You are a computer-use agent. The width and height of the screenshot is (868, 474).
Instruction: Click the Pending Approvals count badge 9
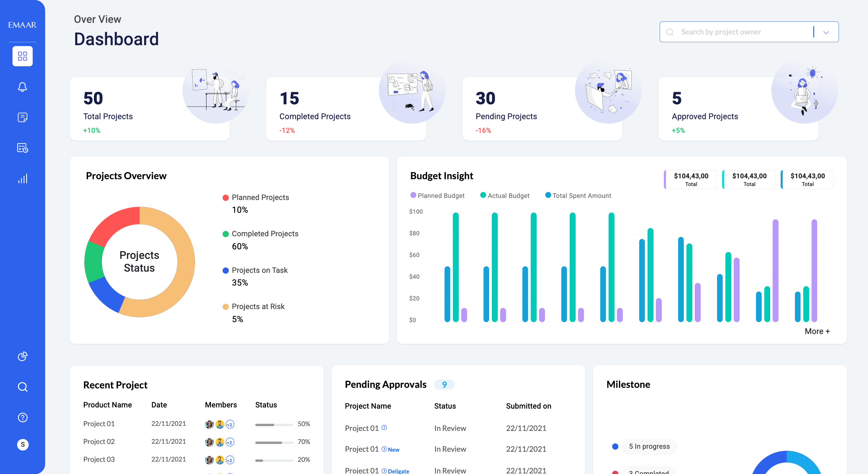click(x=444, y=384)
